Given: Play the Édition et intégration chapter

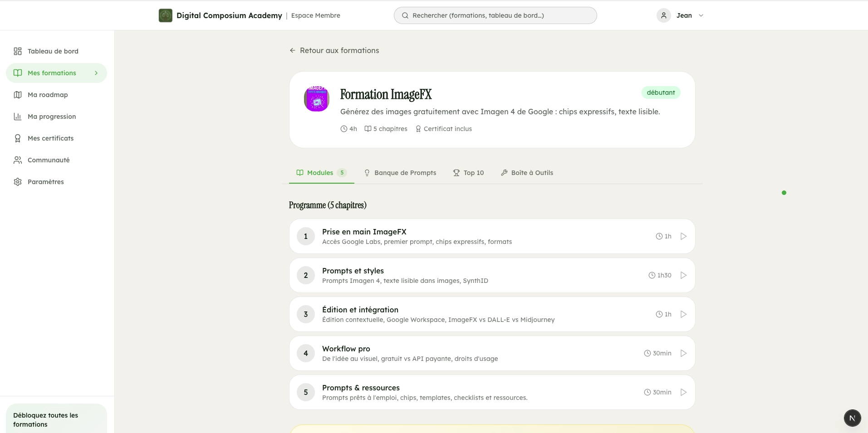Looking at the screenshot, I should 683,314.
